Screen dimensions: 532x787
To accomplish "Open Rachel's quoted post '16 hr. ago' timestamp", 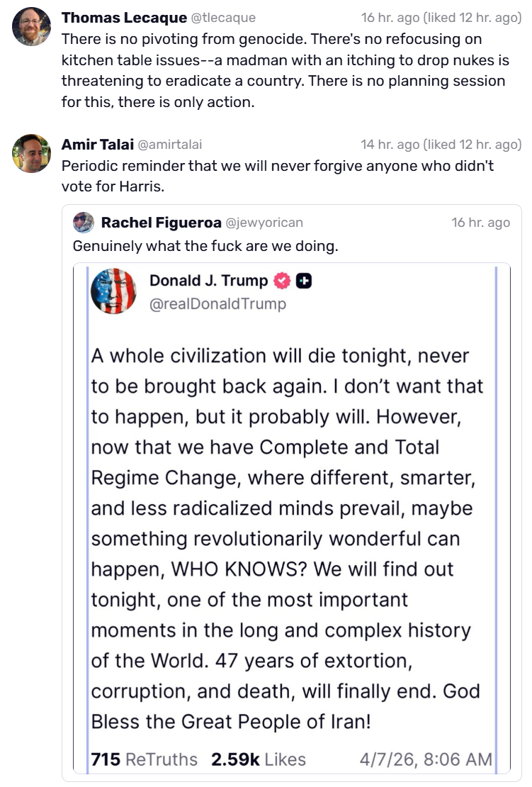I will pos(480,223).
